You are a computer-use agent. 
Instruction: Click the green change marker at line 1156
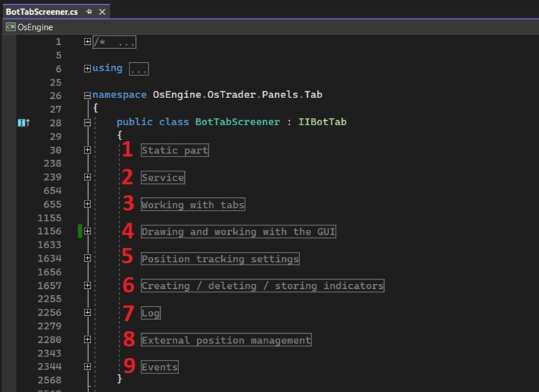[80, 231]
